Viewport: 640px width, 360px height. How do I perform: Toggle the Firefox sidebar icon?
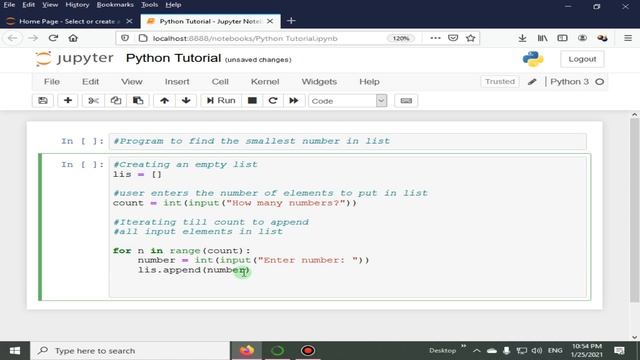[562, 38]
